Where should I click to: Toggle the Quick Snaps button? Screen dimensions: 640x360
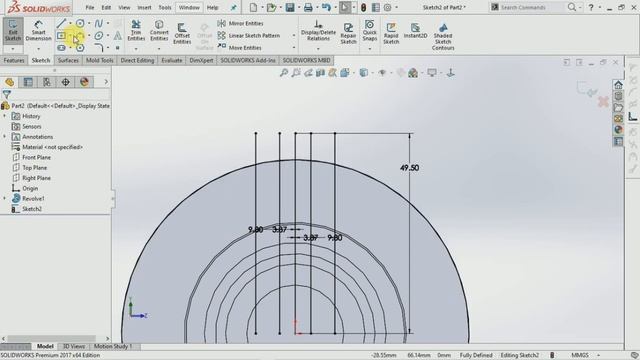pyautogui.click(x=370, y=31)
